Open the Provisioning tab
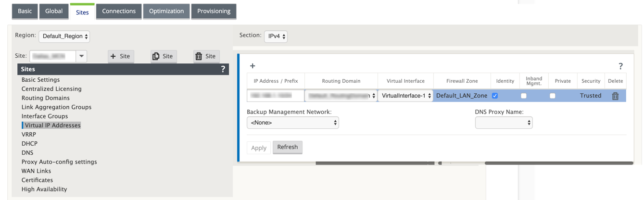This screenshot has width=644, height=200. click(214, 11)
